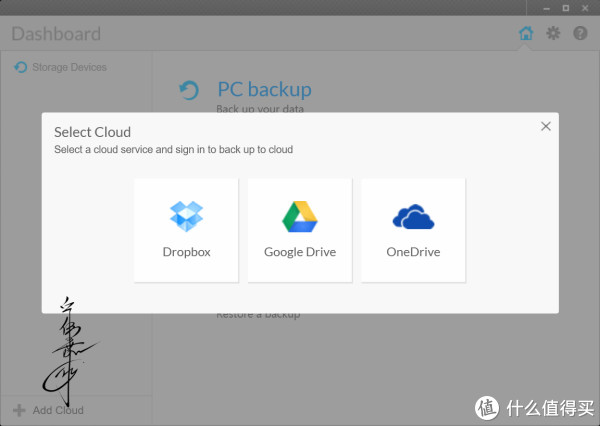Click the plus icon beside Add Cloud
This screenshot has width=600, height=426.
[x=19, y=410]
